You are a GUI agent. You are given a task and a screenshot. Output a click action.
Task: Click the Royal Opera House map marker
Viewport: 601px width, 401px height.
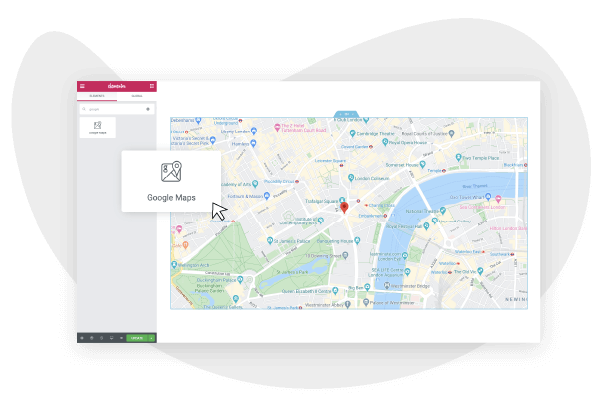385,142
